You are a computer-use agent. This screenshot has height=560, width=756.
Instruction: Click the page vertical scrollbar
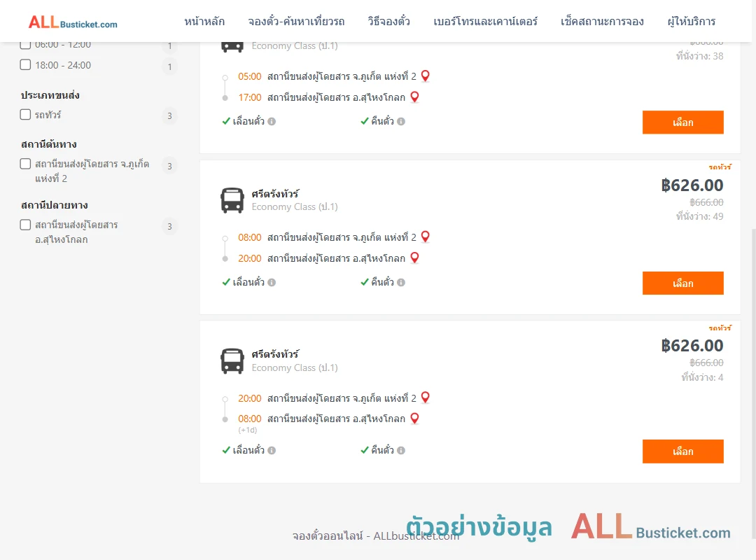[754, 384]
